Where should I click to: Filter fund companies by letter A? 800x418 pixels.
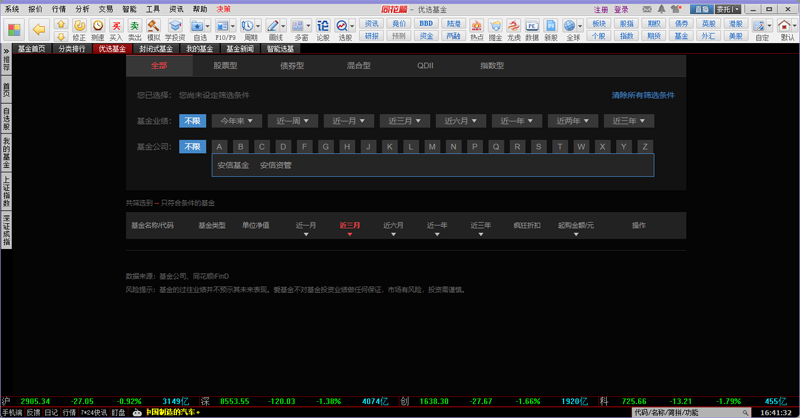click(219, 147)
